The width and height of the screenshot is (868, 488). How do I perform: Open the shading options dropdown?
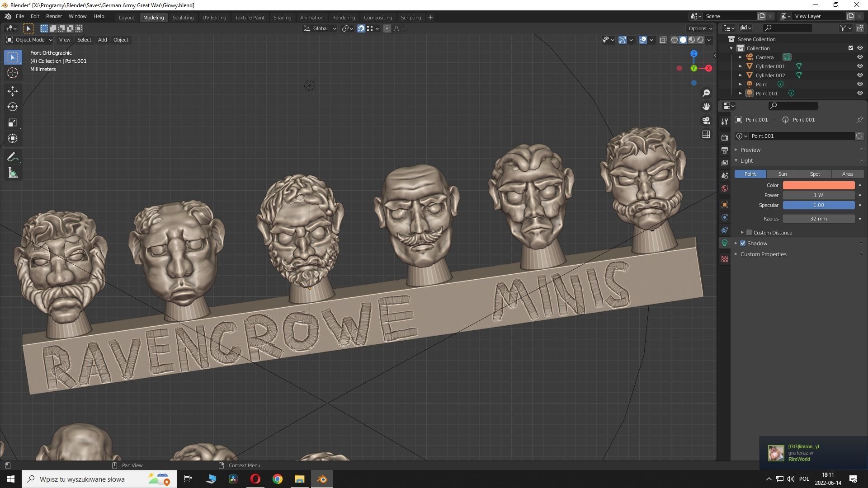coord(709,40)
